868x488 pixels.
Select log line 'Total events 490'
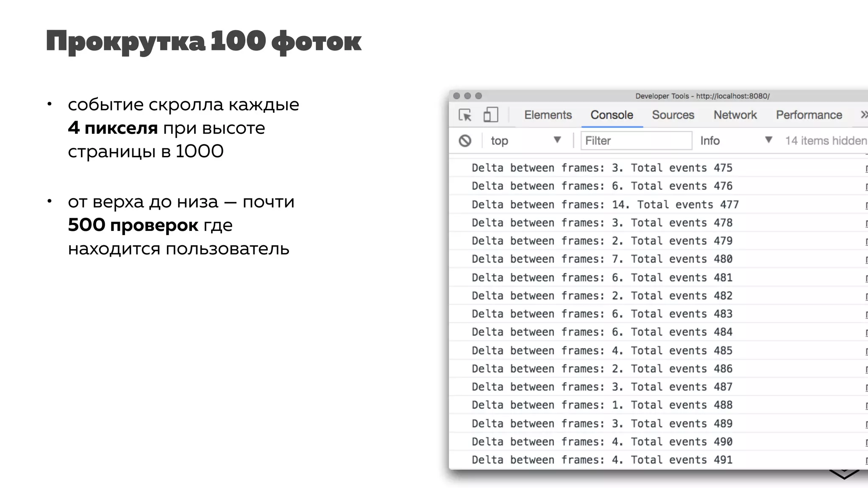pos(658,442)
